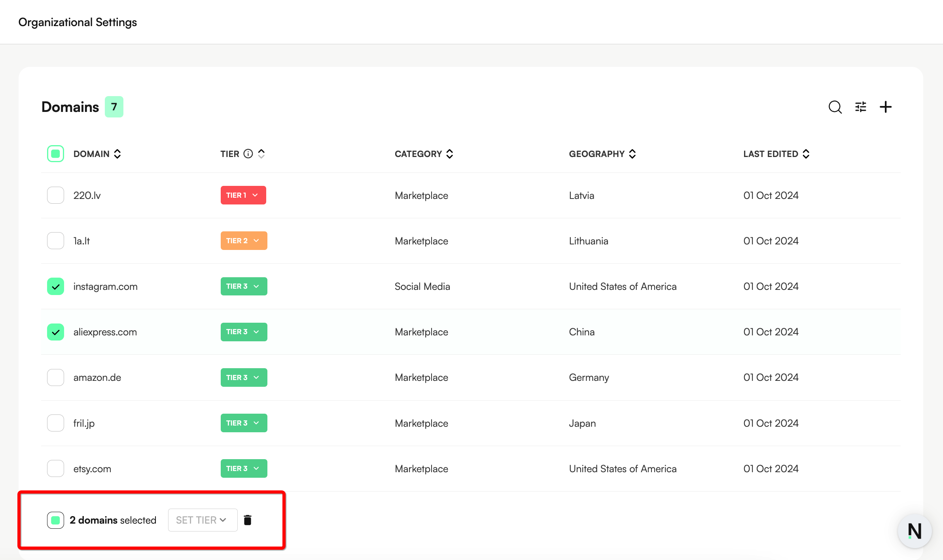
Task: Click the fril.jp domain name
Action: [x=84, y=423]
